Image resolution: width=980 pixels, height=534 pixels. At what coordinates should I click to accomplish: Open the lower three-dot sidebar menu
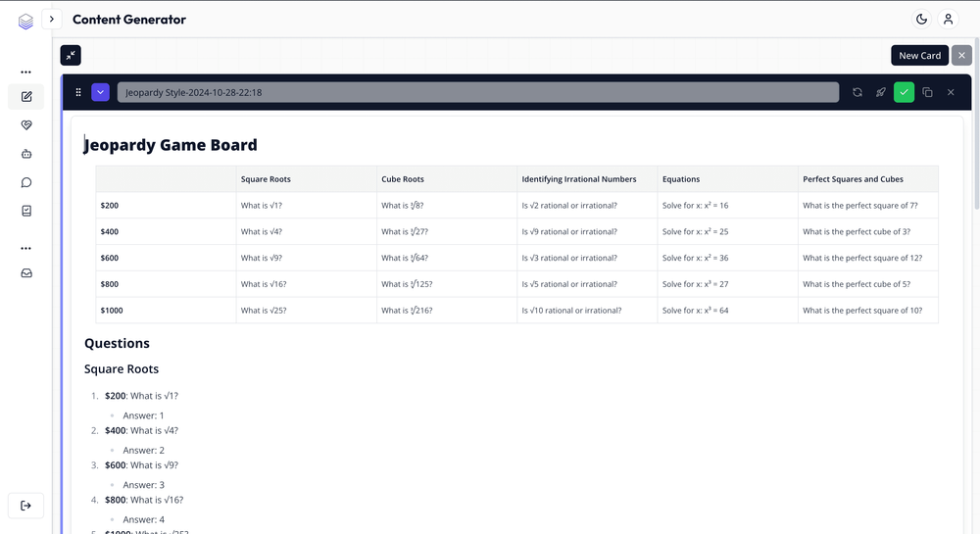click(26, 248)
